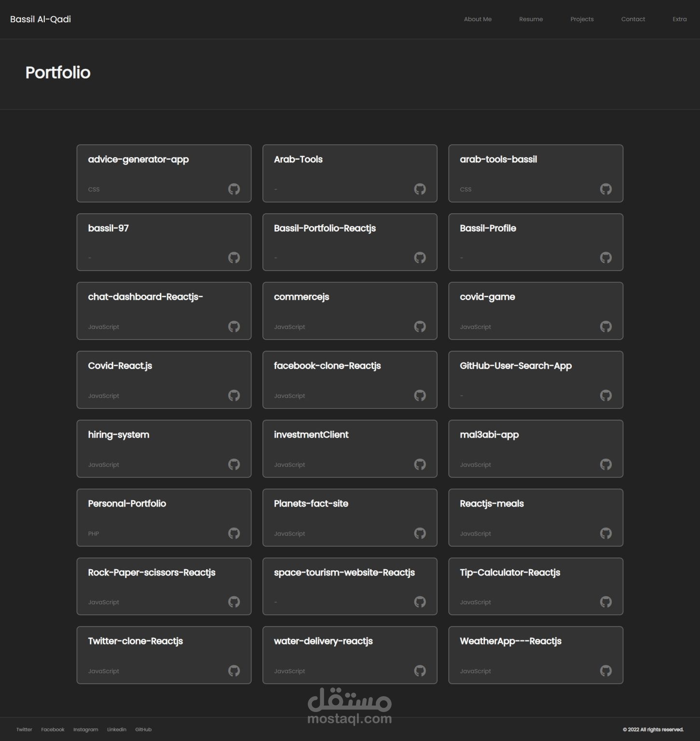The height and width of the screenshot is (741, 700).
Task: Click GitHub icon on WeatherApp---Reactjs card
Action: [606, 671]
